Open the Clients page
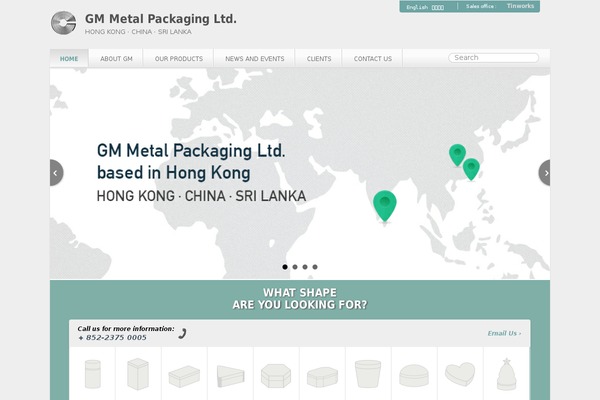The height and width of the screenshot is (400, 600). (x=319, y=59)
